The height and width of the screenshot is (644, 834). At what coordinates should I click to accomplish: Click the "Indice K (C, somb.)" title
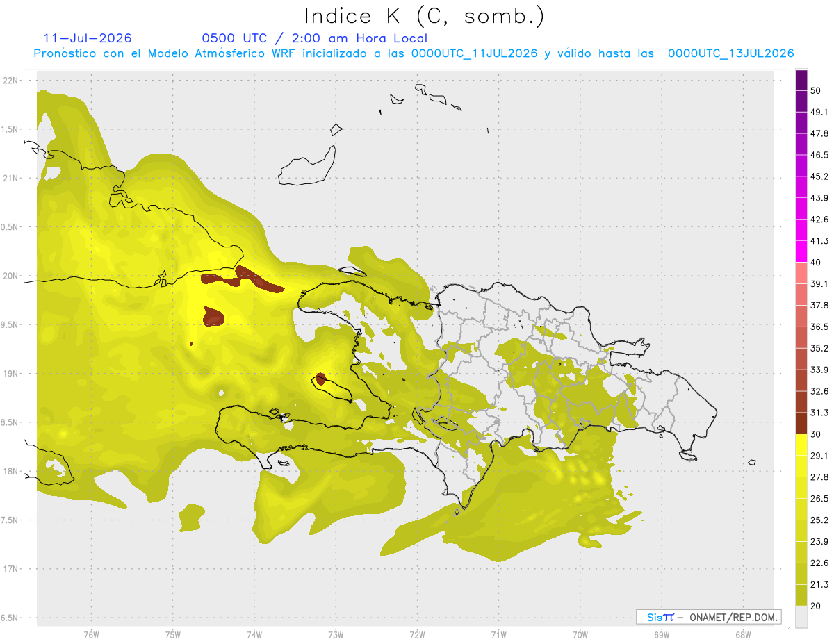[425, 16]
